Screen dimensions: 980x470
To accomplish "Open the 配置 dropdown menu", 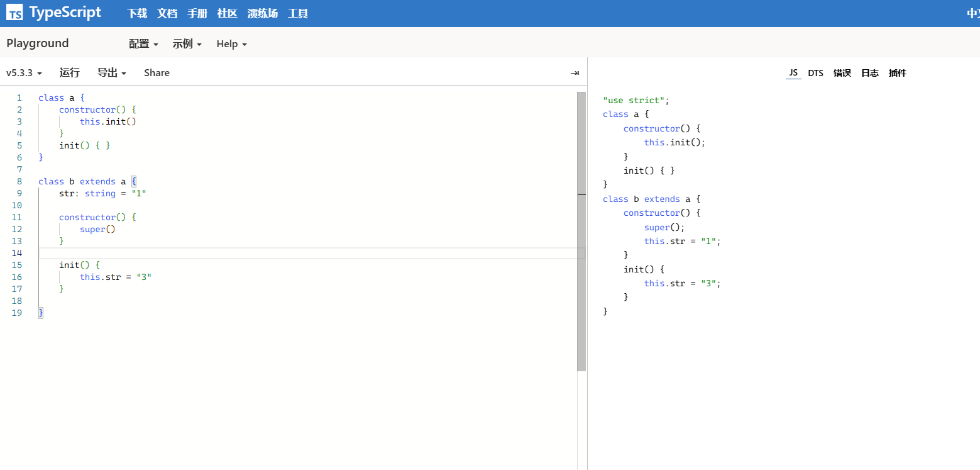I will (x=143, y=44).
